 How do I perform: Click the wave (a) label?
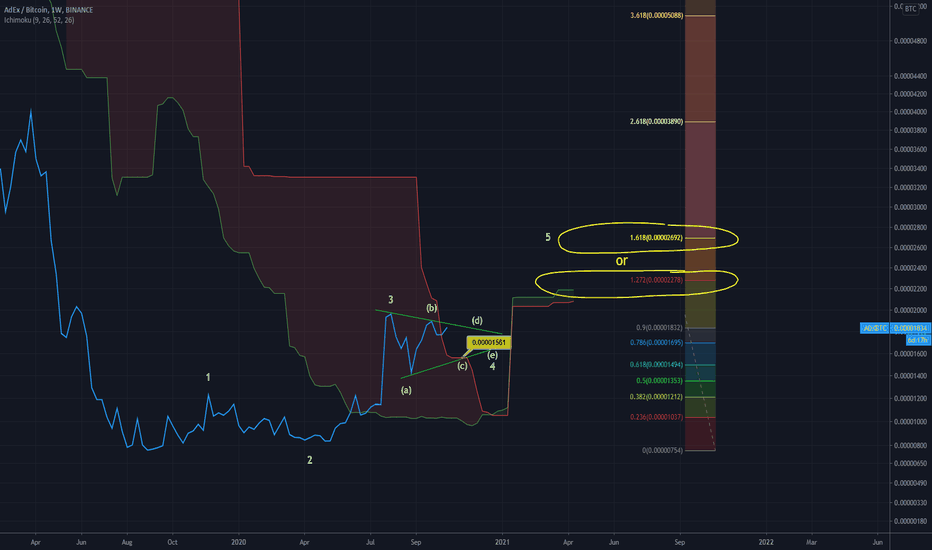tap(406, 390)
